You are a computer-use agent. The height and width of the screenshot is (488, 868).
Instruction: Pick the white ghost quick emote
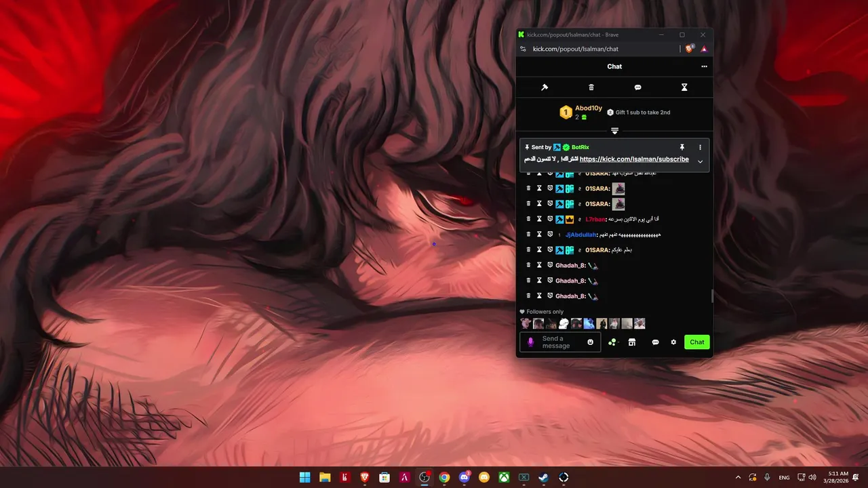point(564,324)
